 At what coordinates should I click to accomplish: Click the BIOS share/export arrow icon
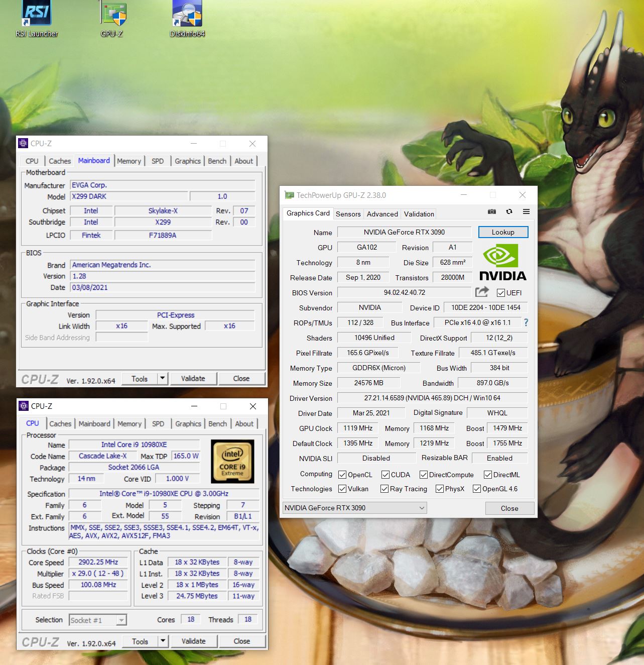point(482,292)
